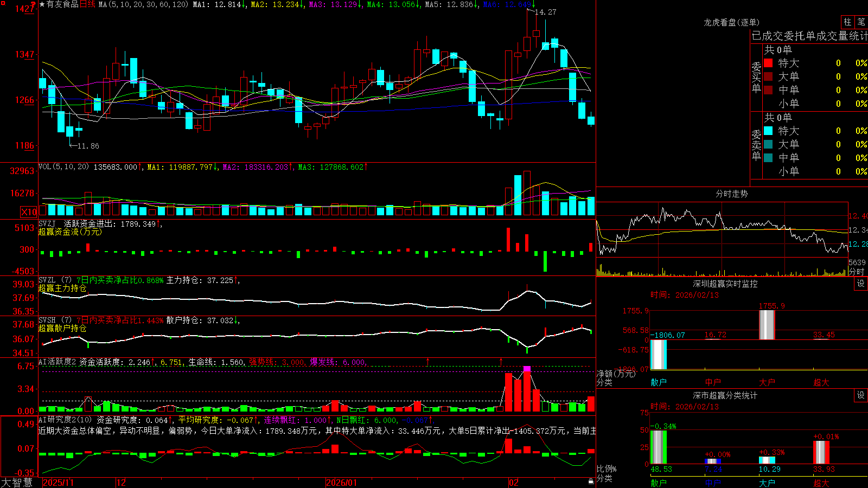Click the 日线 period label
The image size is (868, 488).
click(87, 4)
